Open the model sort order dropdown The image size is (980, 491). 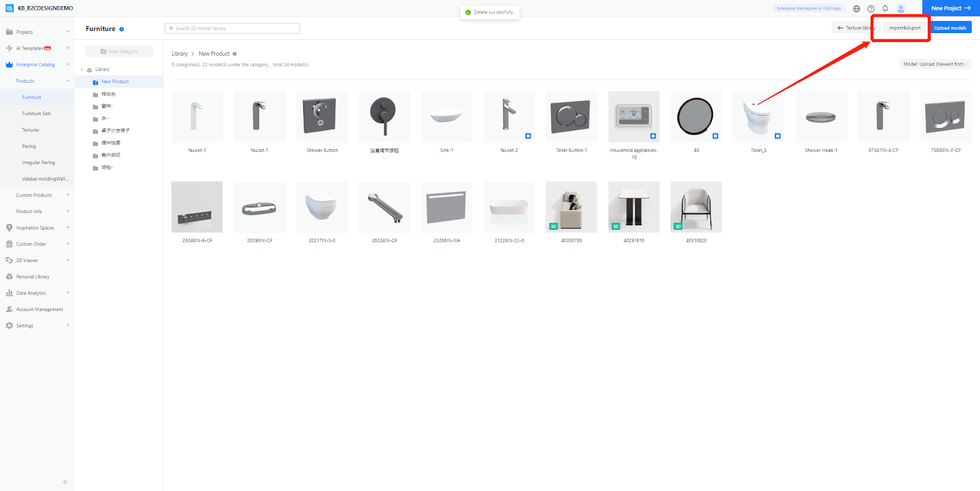tap(935, 64)
